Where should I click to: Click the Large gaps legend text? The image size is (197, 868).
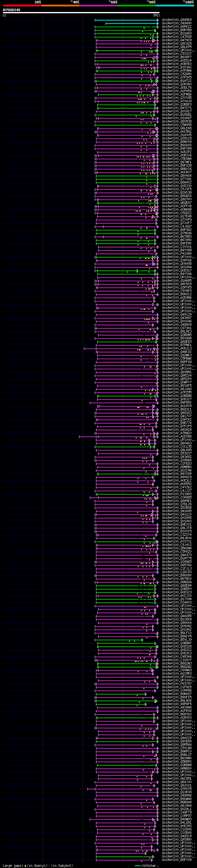[13, 866]
